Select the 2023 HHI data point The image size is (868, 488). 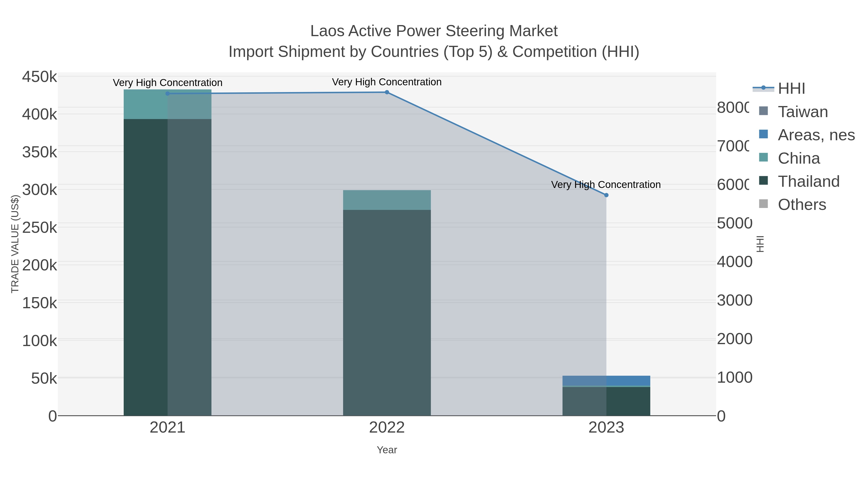pyautogui.click(x=606, y=195)
